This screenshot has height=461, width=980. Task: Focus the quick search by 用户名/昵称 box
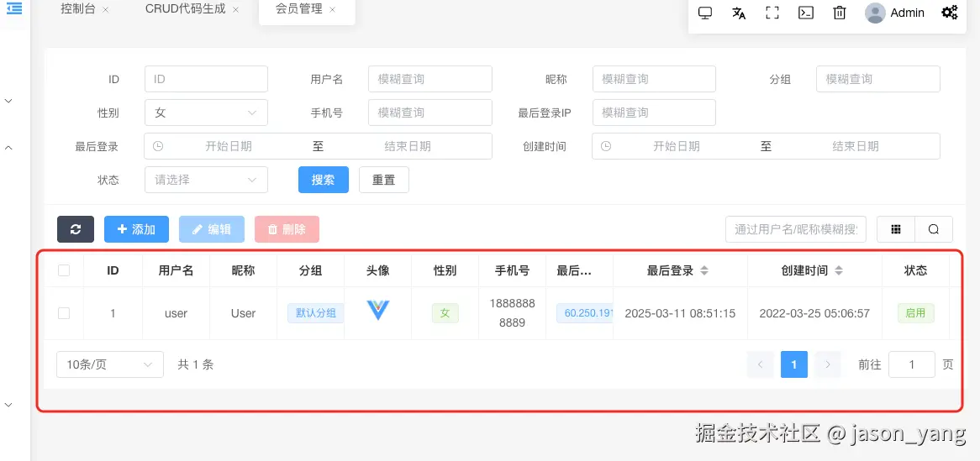tap(796, 229)
